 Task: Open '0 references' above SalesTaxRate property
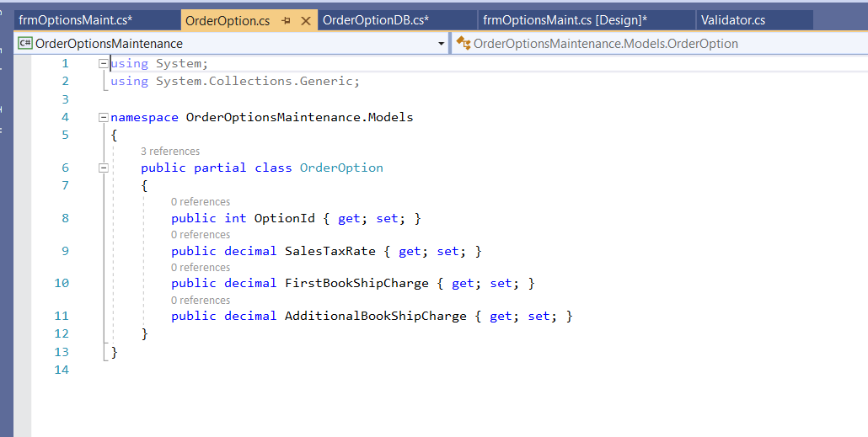point(201,235)
